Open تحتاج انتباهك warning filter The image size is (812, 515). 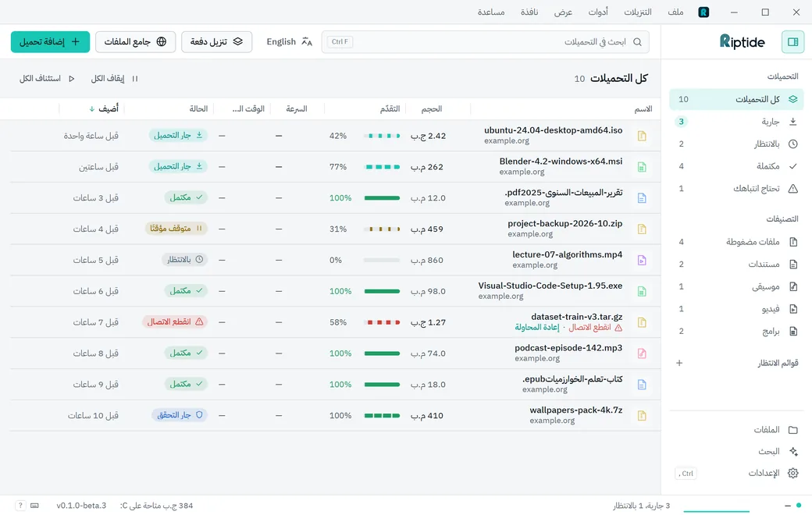(735, 188)
